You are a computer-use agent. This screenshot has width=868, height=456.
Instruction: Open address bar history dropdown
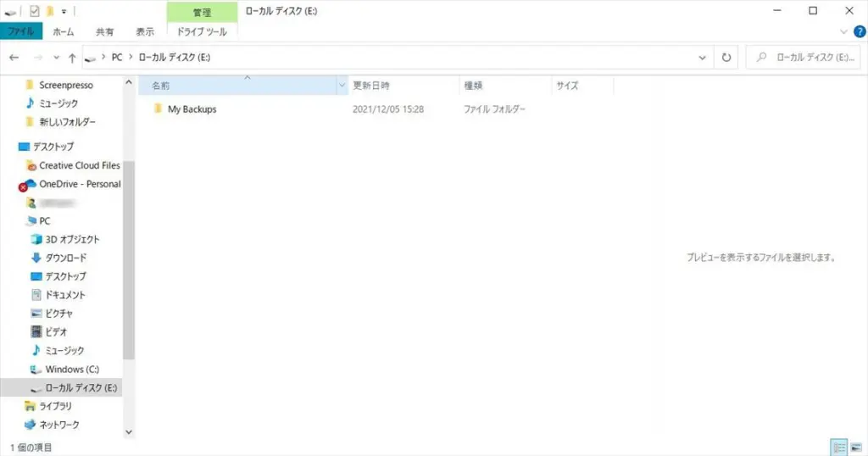(702, 58)
